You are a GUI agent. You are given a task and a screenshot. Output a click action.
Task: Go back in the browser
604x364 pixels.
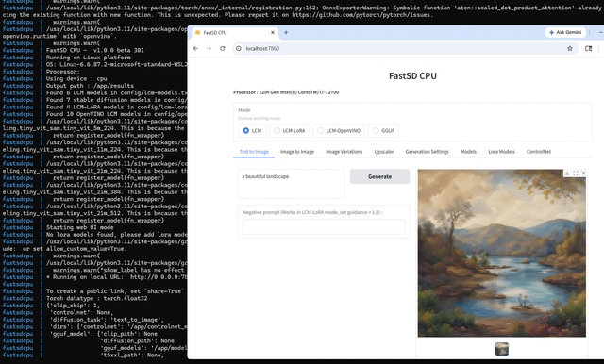coord(195,48)
